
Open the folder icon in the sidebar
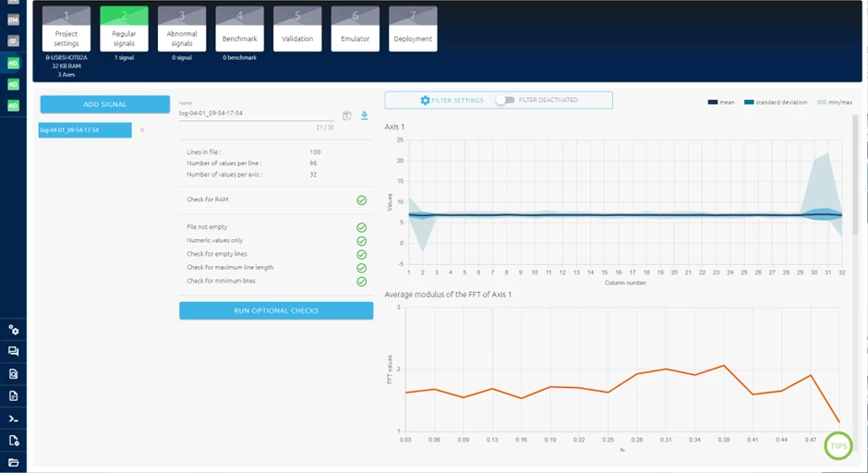tap(13, 462)
